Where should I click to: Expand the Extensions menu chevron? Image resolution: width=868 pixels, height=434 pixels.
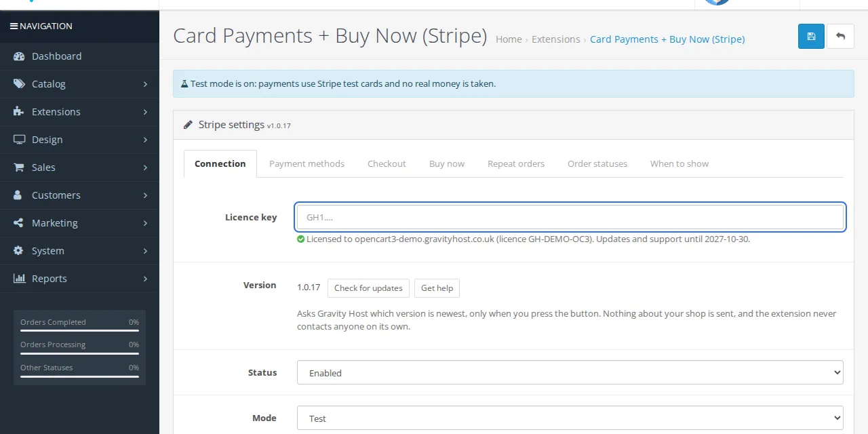145,112
